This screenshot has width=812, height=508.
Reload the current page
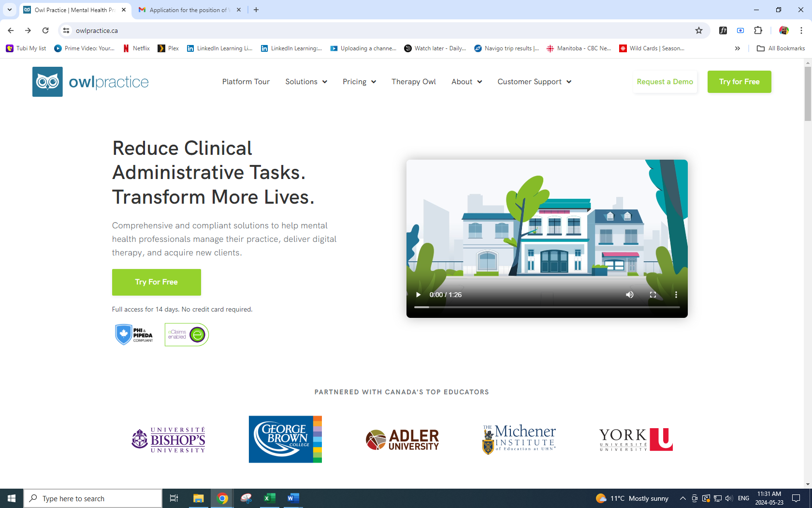coord(45,30)
